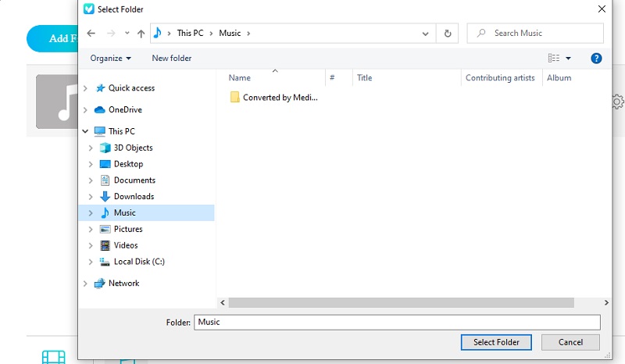625x364 pixels.
Task: Go to Local Disk (C:)
Action: pyautogui.click(x=138, y=262)
